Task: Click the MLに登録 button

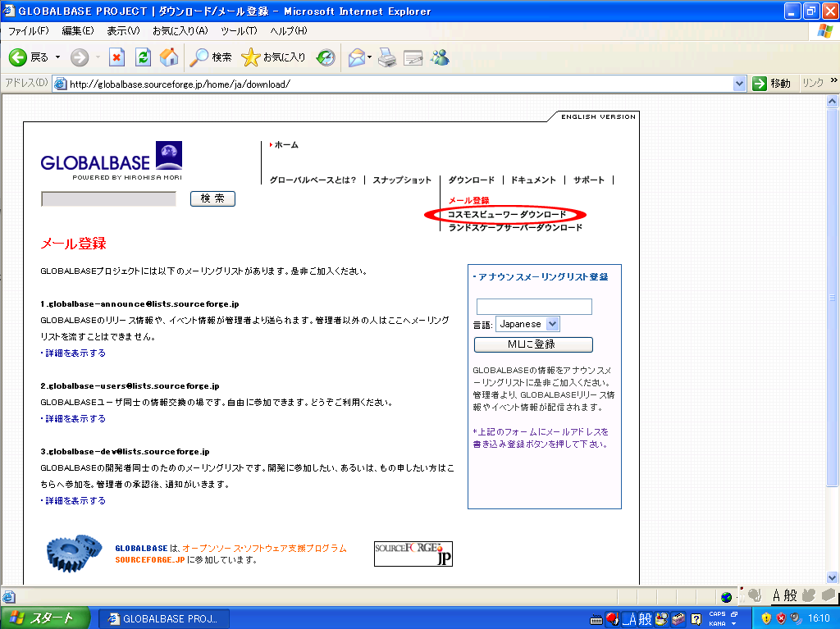Action: (x=533, y=344)
